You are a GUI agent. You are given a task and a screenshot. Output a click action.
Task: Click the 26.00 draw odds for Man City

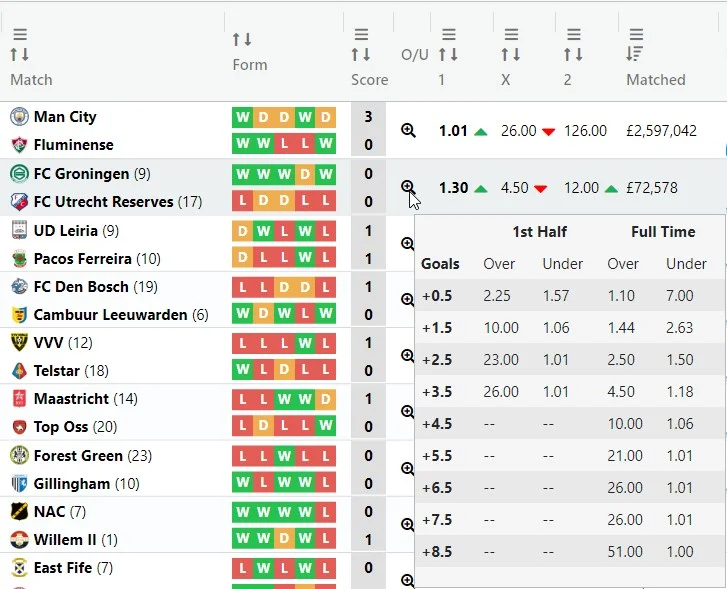tap(518, 131)
